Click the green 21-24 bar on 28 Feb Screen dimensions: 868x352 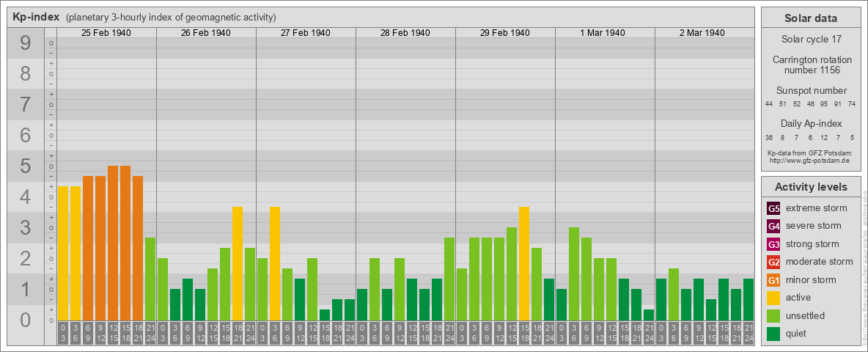coord(449,279)
